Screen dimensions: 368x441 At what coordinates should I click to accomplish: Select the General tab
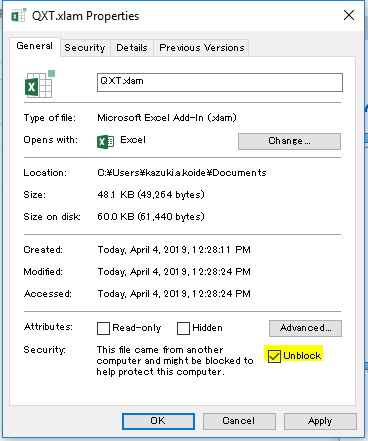click(x=35, y=46)
